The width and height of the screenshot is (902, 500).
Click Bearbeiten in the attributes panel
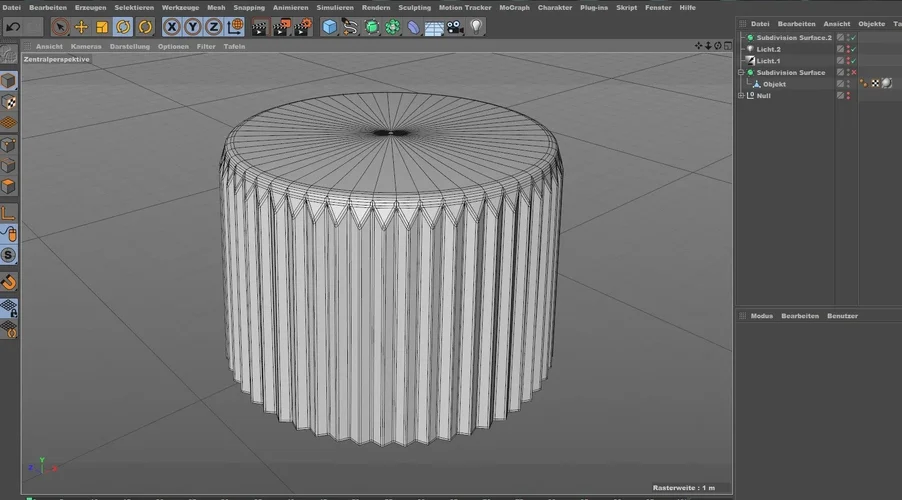coord(800,316)
